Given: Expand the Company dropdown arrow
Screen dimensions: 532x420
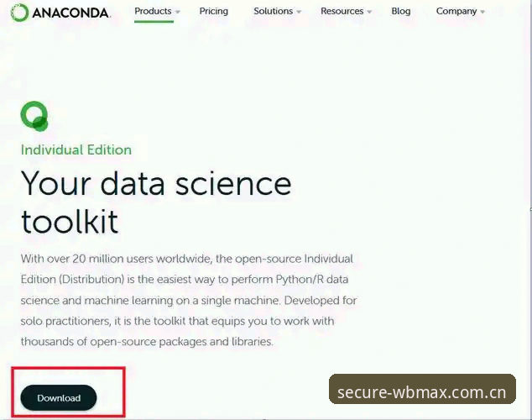Looking at the screenshot, I should pyautogui.click(x=482, y=12).
